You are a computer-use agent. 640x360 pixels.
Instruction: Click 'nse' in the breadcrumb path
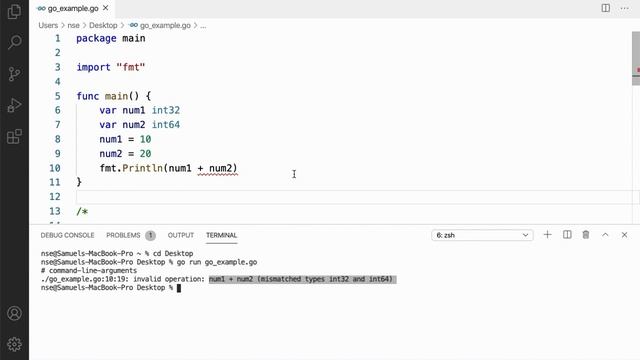coord(73,25)
